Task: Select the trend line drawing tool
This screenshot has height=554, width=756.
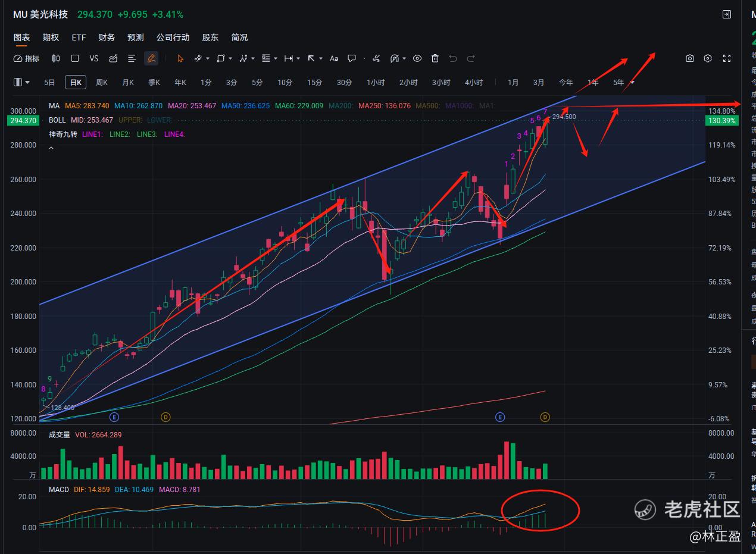Action: click(x=198, y=58)
